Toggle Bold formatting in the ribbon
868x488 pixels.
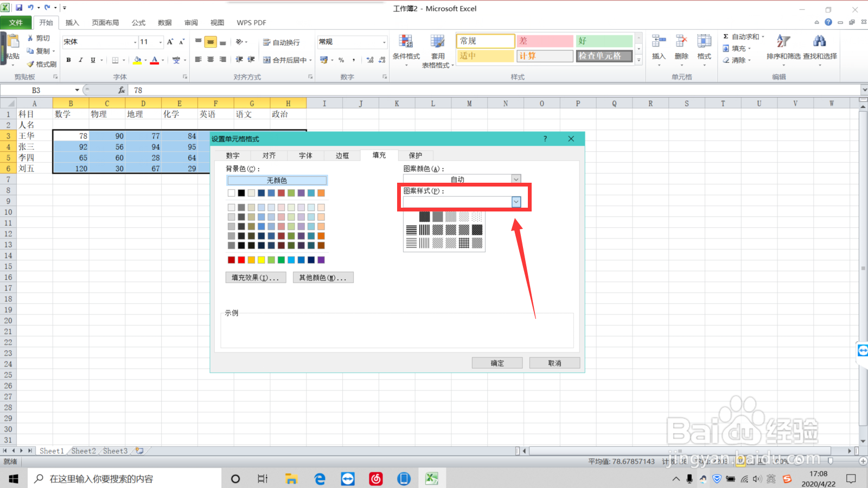coord(69,60)
